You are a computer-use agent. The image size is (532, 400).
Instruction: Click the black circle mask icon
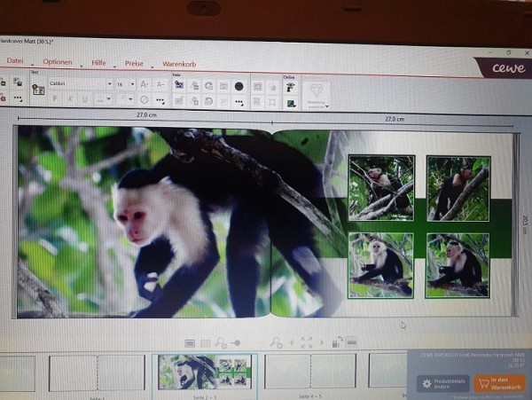click(x=239, y=87)
